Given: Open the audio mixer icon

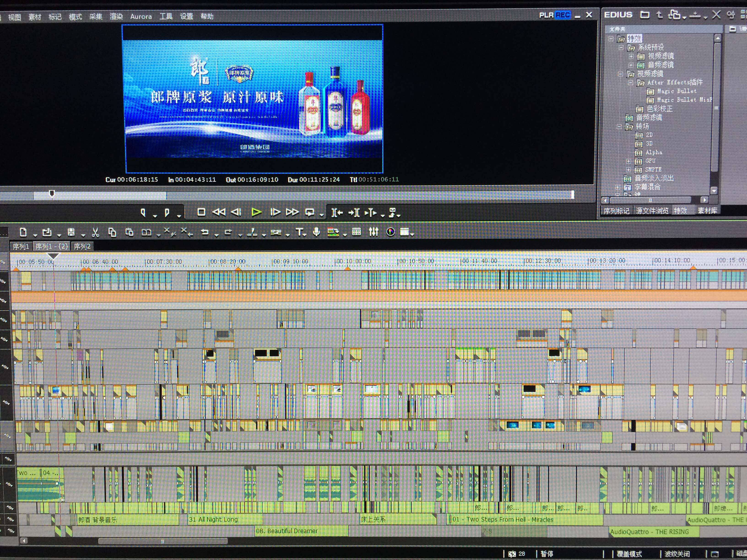Looking at the screenshot, I should (x=373, y=232).
